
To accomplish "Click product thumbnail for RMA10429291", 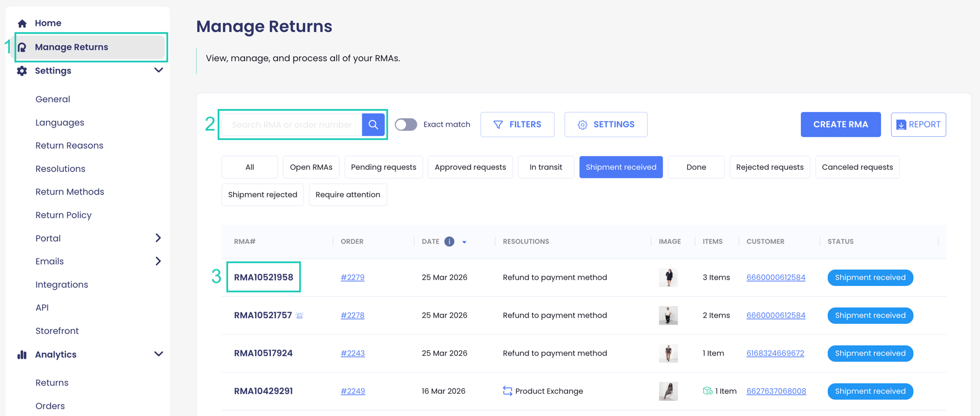I will click(668, 391).
